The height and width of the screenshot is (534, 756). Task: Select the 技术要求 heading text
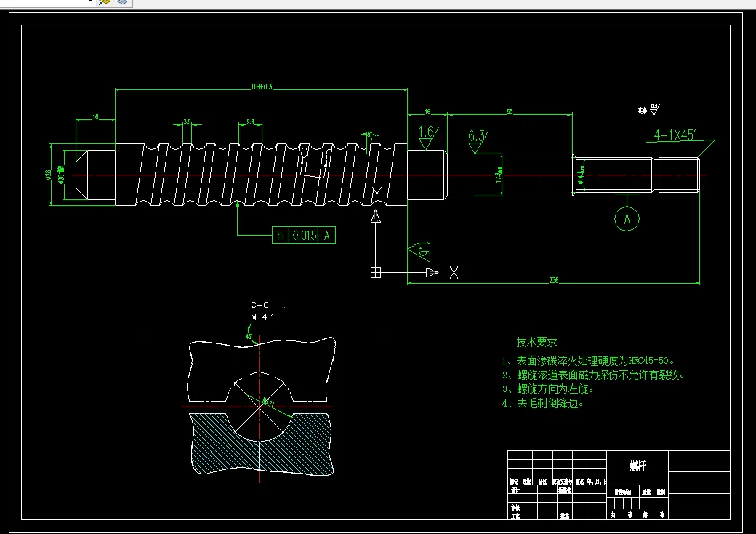536,342
